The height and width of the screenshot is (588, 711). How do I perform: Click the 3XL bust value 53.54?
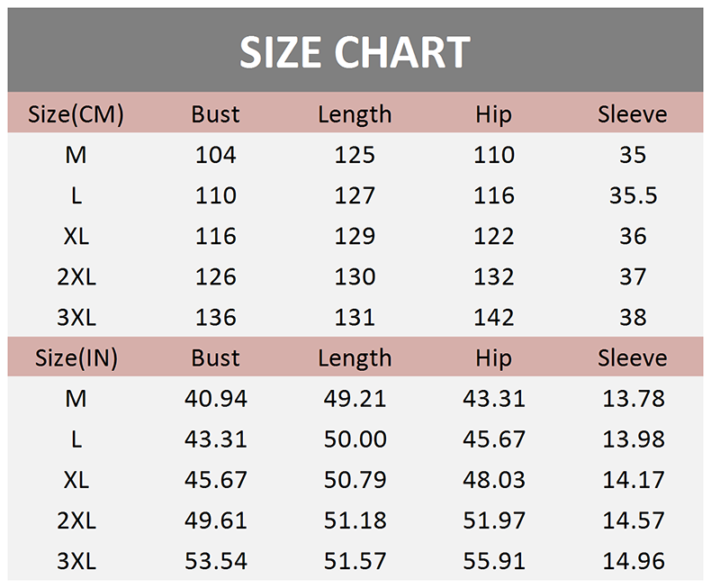coord(215,561)
